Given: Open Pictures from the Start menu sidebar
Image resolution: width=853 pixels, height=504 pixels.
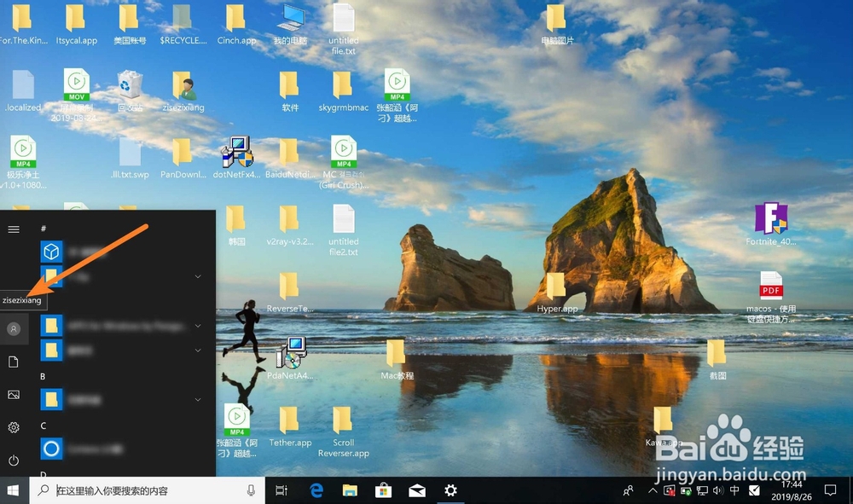Looking at the screenshot, I should pos(14,394).
